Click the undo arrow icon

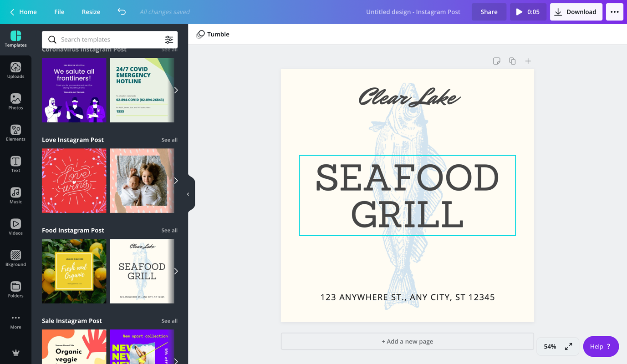(122, 12)
